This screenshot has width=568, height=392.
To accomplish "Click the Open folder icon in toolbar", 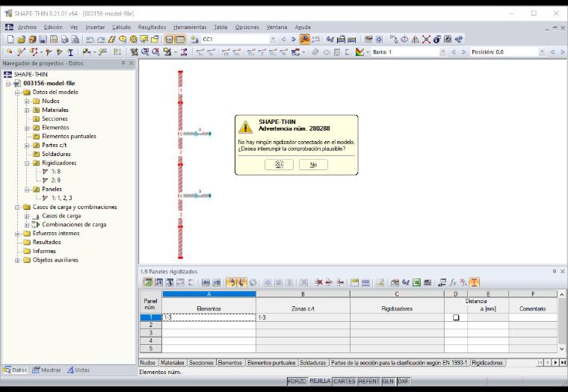I will (22, 40).
